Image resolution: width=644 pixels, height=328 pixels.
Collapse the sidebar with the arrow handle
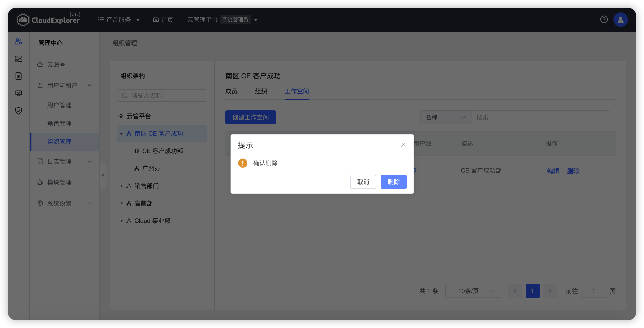tap(103, 176)
